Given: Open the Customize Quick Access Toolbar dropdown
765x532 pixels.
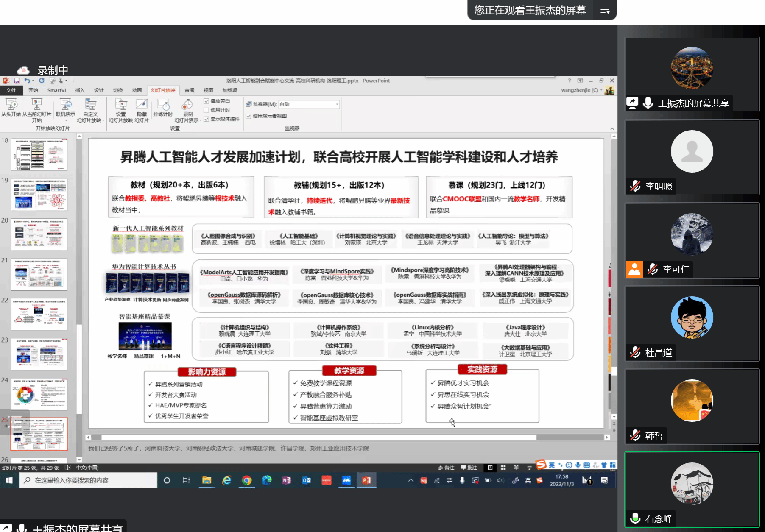Looking at the screenshot, I should click(73, 81).
